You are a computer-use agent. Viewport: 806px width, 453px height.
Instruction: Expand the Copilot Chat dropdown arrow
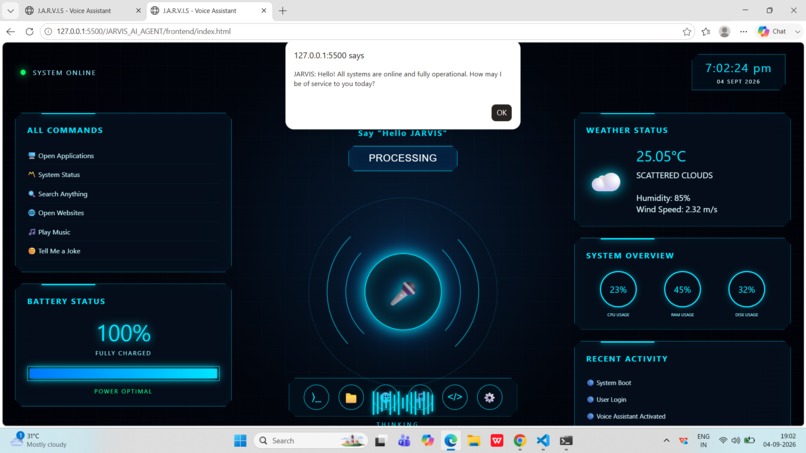point(797,31)
